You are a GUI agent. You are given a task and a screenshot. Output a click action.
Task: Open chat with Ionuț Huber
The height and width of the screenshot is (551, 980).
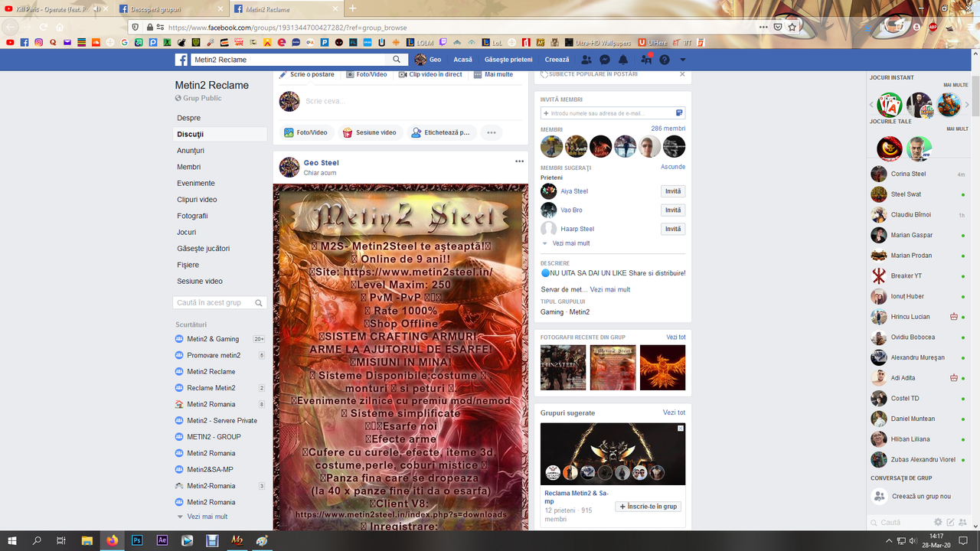(x=907, y=296)
